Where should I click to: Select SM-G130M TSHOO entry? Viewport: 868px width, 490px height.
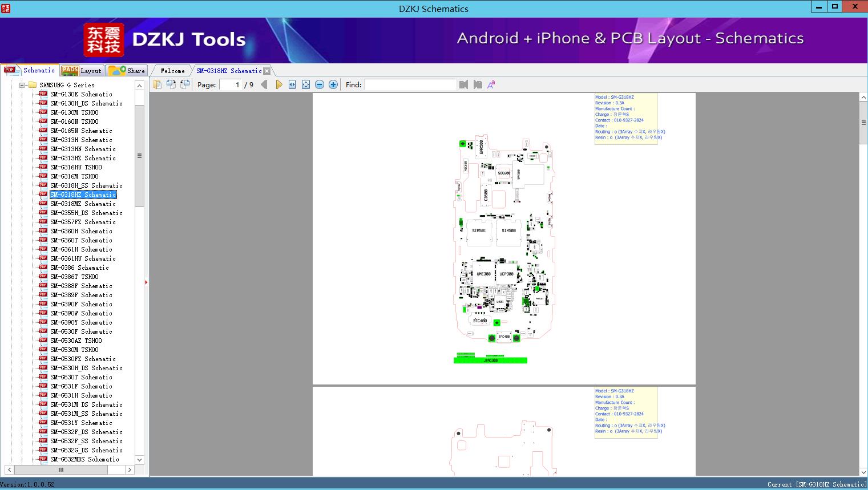coord(74,112)
